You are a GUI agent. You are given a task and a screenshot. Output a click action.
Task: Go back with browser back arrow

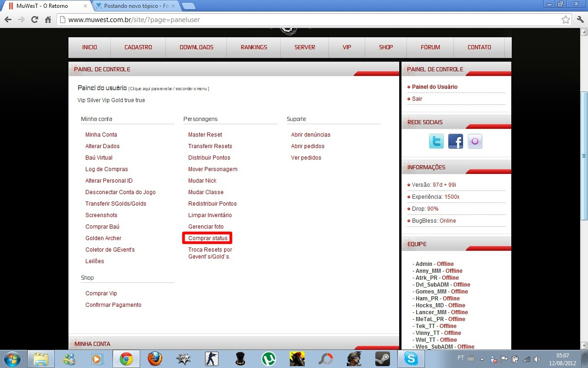click(x=8, y=20)
